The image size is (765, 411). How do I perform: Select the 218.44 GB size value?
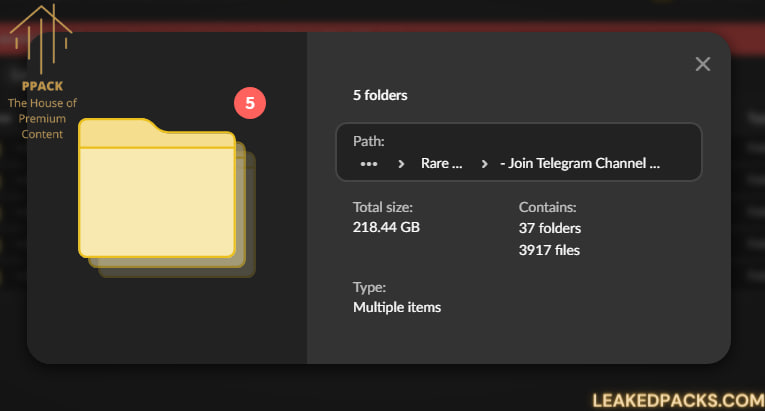point(386,228)
